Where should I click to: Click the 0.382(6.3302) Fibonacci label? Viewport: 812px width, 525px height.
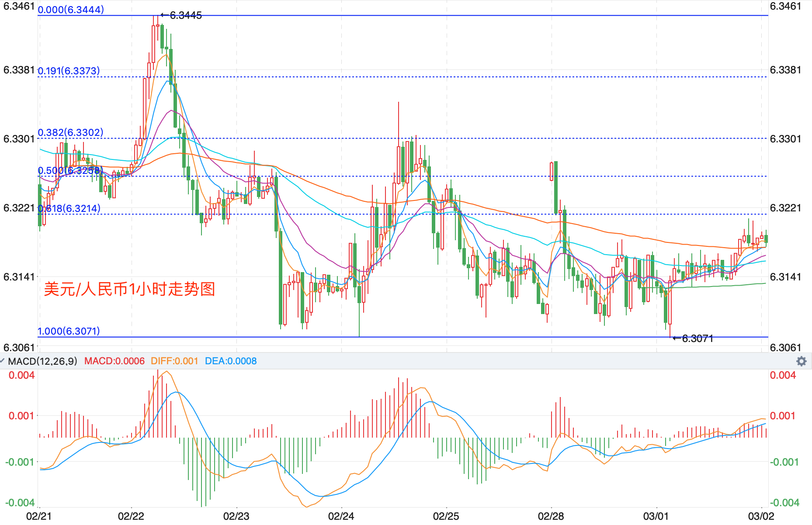pyautogui.click(x=71, y=132)
